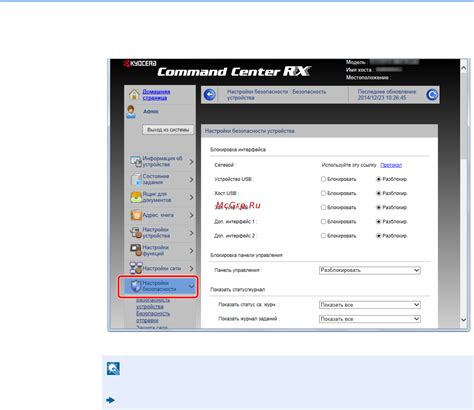Image resolution: width=474 pixels, height=410 pixels.
Task: Click the home page house icon
Action: 134,95
